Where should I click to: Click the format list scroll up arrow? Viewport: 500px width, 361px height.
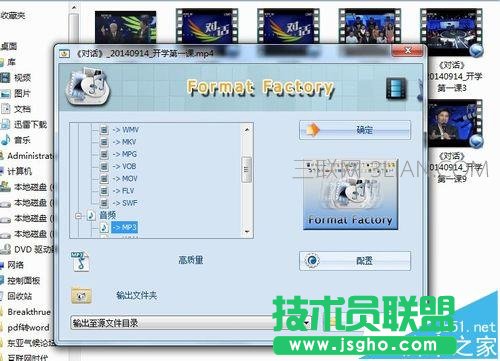coord(247,129)
